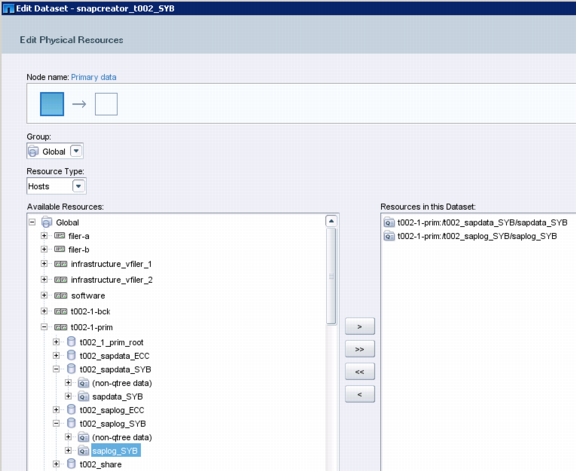Click the add all (>>) button
Screen dimensions: 578x473
pos(360,349)
